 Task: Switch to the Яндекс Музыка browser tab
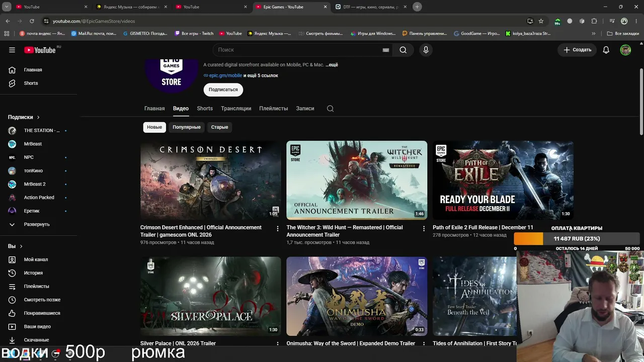(x=132, y=7)
